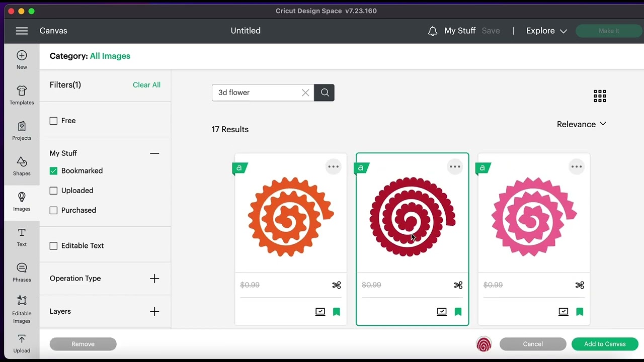This screenshot has width=644, height=362.
Task: Click the magnifier search button
Action: pos(325,93)
